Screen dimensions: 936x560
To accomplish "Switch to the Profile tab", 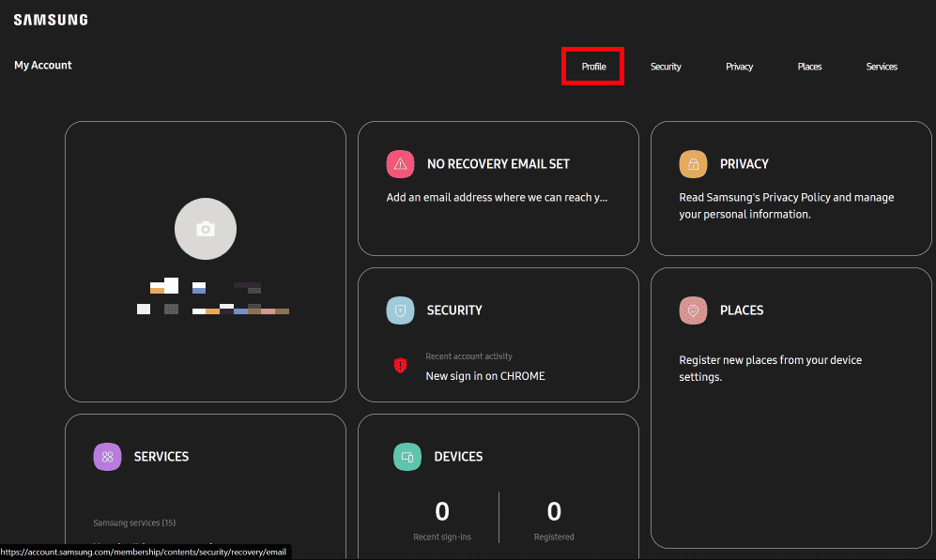I will pos(593,67).
